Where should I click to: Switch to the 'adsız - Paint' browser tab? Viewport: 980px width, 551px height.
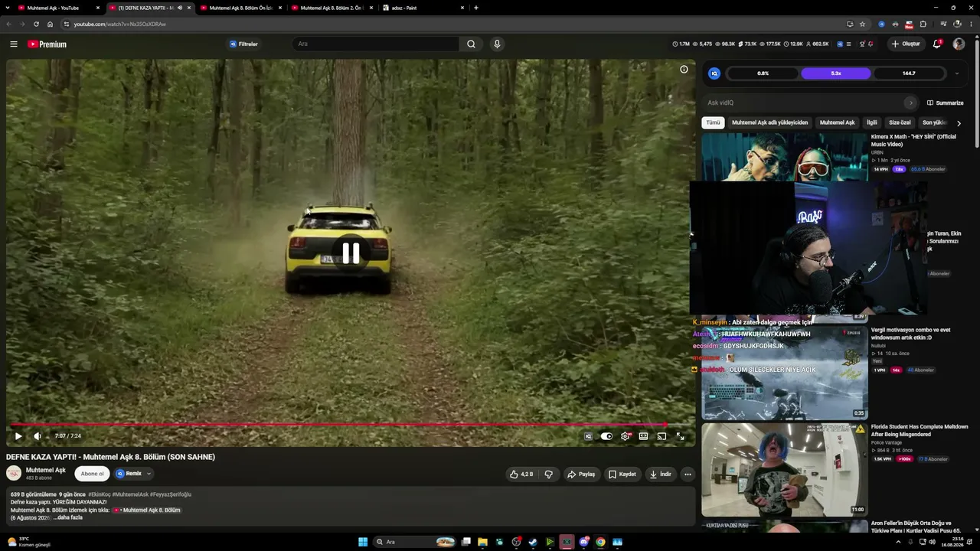[x=423, y=8]
